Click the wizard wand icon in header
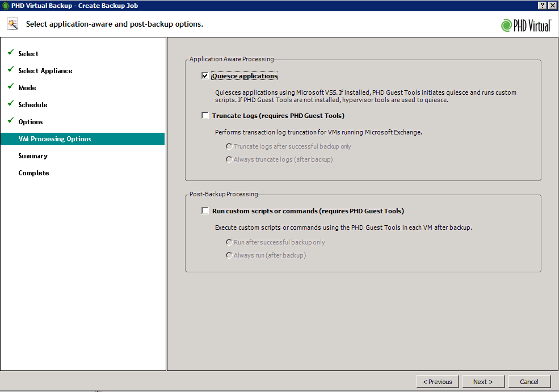This screenshot has width=559, height=392. pyautogui.click(x=12, y=24)
